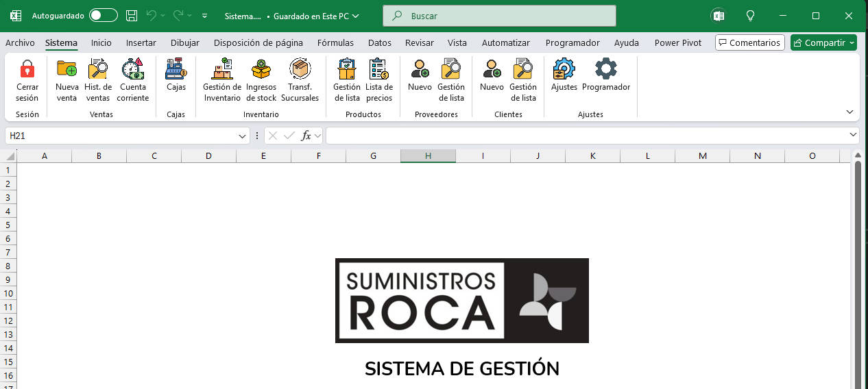The image size is (868, 389).
Task: Click the lightbulb ideas icon
Action: tap(750, 15)
